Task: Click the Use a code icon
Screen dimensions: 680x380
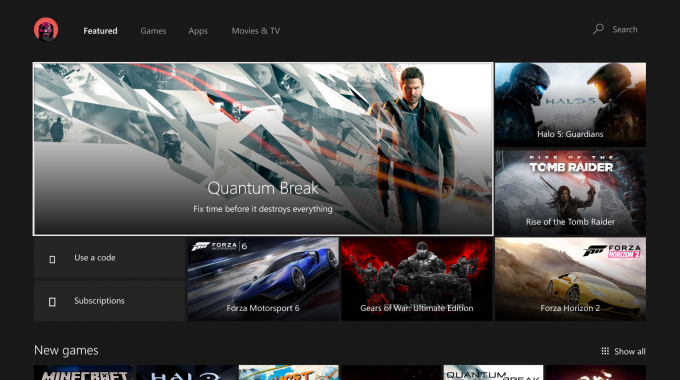Action: point(52,259)
